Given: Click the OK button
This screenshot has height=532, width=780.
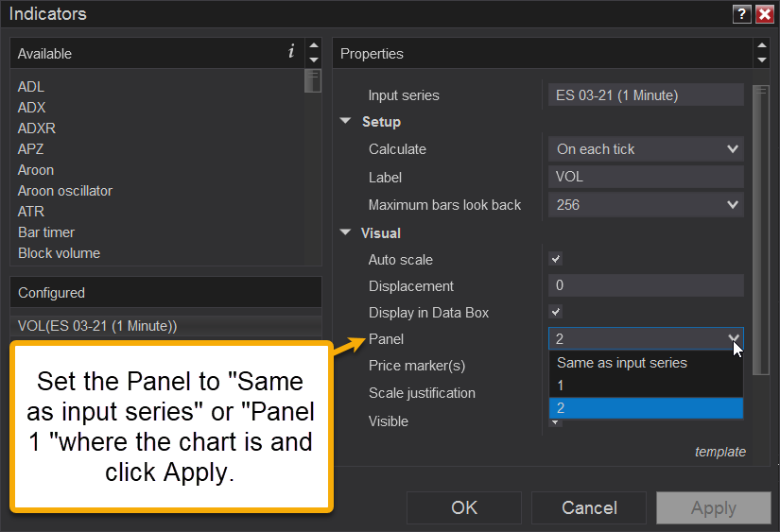Looking at the screenshot, I should [x=464, y=507].
